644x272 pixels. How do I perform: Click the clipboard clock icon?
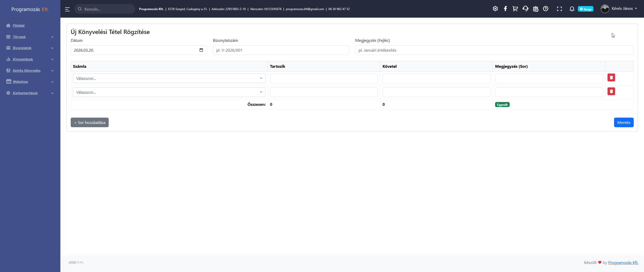coord(536,9)
